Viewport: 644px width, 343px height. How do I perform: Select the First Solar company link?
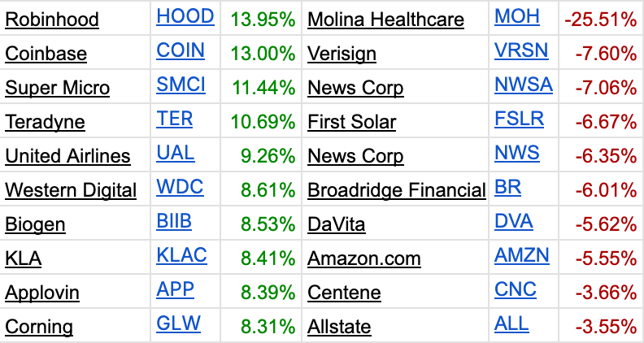pyautogui.click(x=351, y=122)
